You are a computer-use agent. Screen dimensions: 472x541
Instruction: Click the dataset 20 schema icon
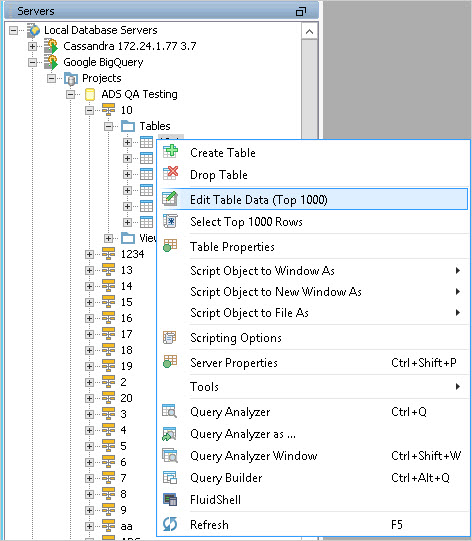coord(108,398)
